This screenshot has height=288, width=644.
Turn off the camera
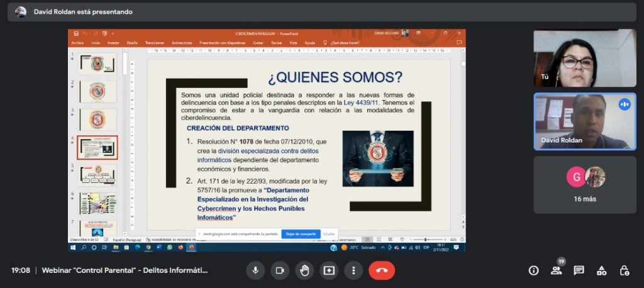tap(280, 270)
